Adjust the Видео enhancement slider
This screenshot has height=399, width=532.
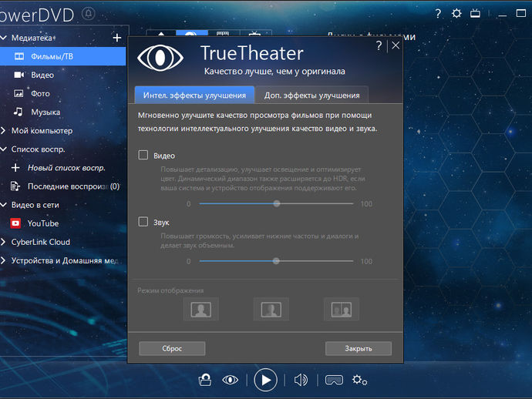pyautogui.click(x=276, y=203)
